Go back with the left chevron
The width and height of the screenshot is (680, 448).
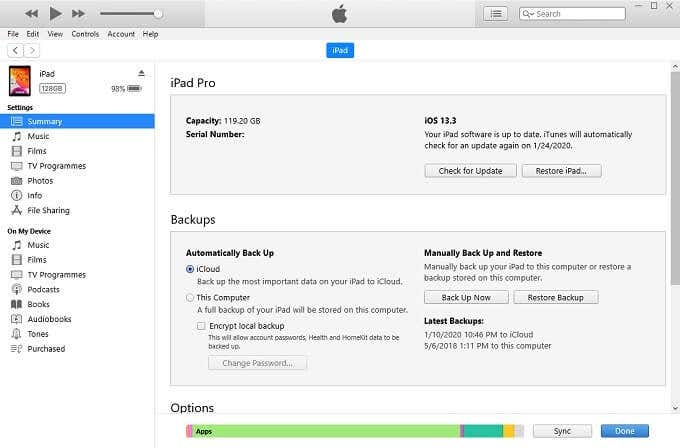pyautogui.click(x=15, y=50)
